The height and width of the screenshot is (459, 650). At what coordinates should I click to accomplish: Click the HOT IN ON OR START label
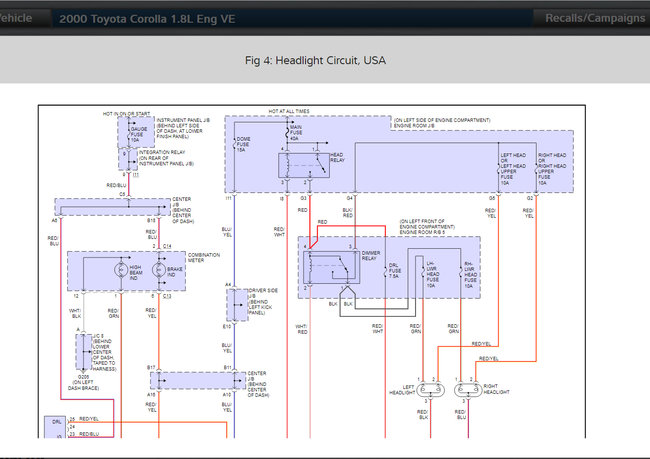[126, 114]
